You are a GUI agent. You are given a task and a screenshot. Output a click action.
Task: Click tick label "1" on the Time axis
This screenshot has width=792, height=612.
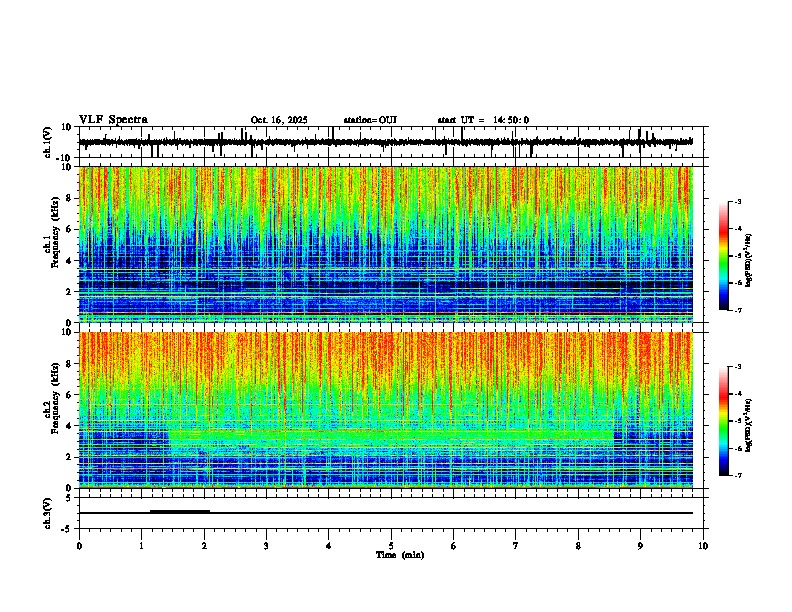141,546
